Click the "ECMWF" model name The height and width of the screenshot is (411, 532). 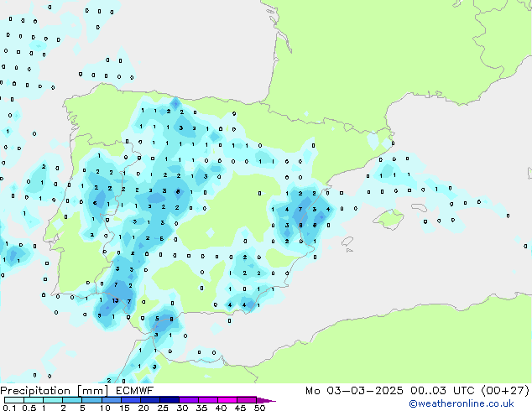pos(134,391)
